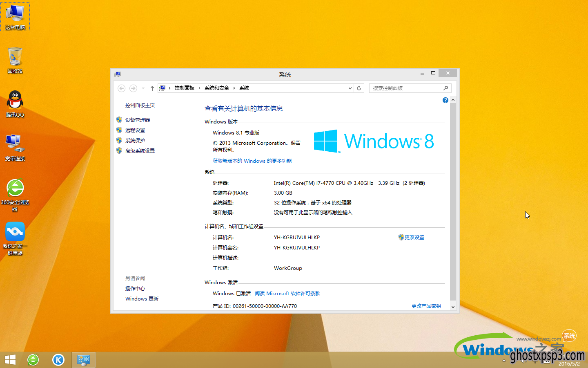Select 系统 in the breadcrumb
This screenshot has height=368, width=588.
pyautogui.click(x=244, y=88)
